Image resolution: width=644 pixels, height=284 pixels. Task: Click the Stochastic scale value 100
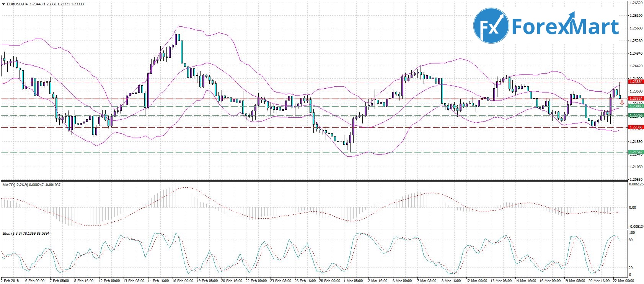click(x=632, y=233)
